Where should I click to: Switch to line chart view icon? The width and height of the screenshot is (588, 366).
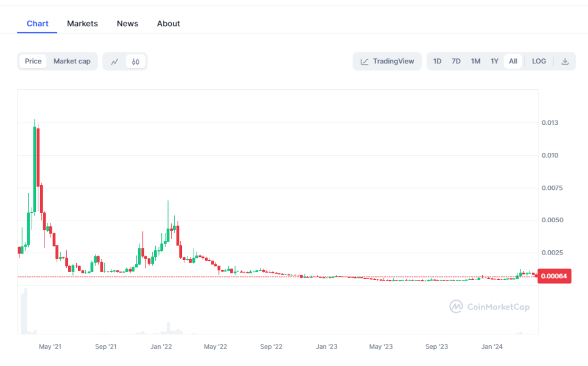click(x=115, y=62)
